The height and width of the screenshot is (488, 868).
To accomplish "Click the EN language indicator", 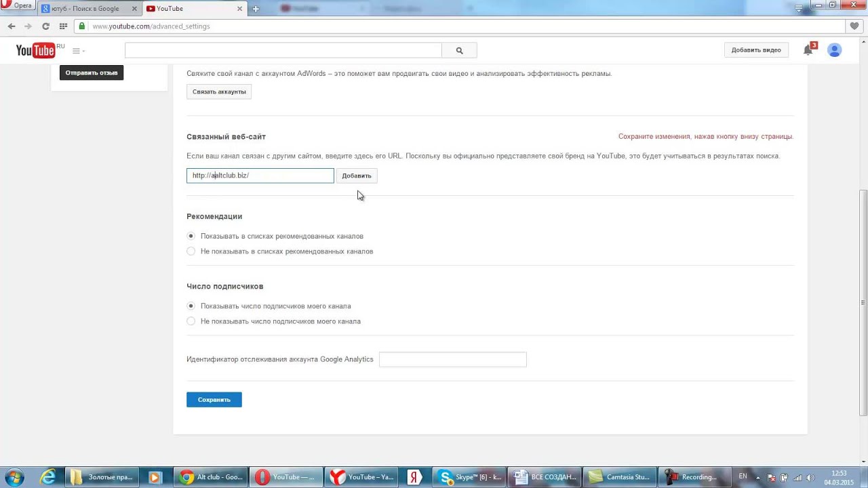I will [x=743, y=476].
